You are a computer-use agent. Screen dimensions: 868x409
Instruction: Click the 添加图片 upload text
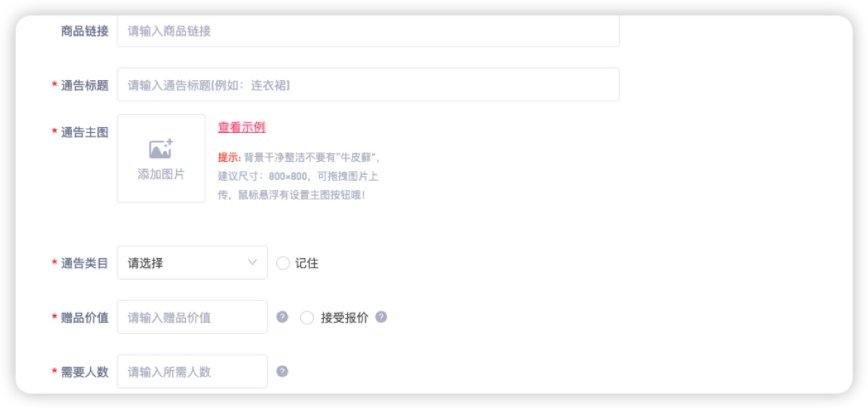point(161,174)
